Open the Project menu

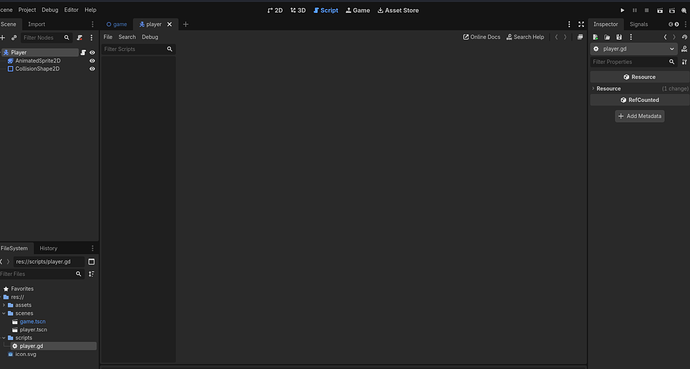[x=27, y=10]
